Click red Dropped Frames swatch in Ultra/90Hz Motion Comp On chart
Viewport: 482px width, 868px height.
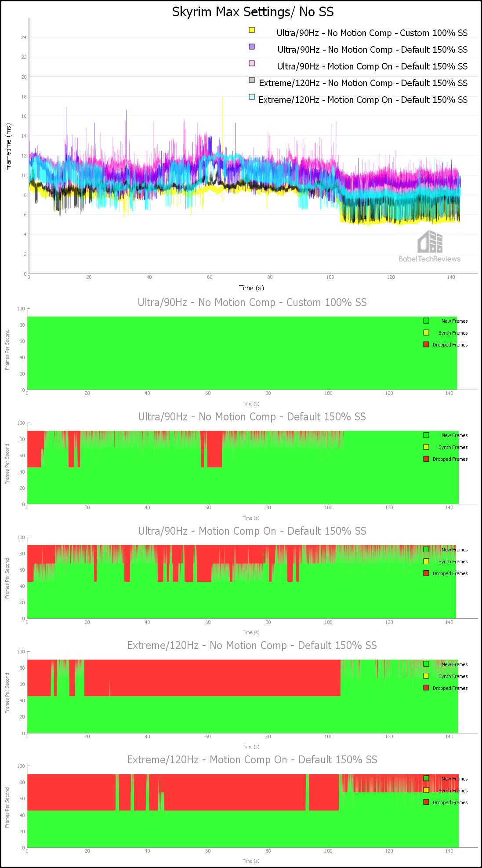point(426,573)
